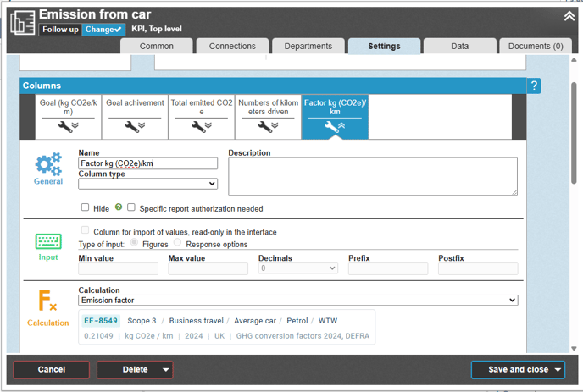This screenshot has height=392, width=583.
Task: Click wrench icon under Total emitted CO2e
Action: point(202,126)
